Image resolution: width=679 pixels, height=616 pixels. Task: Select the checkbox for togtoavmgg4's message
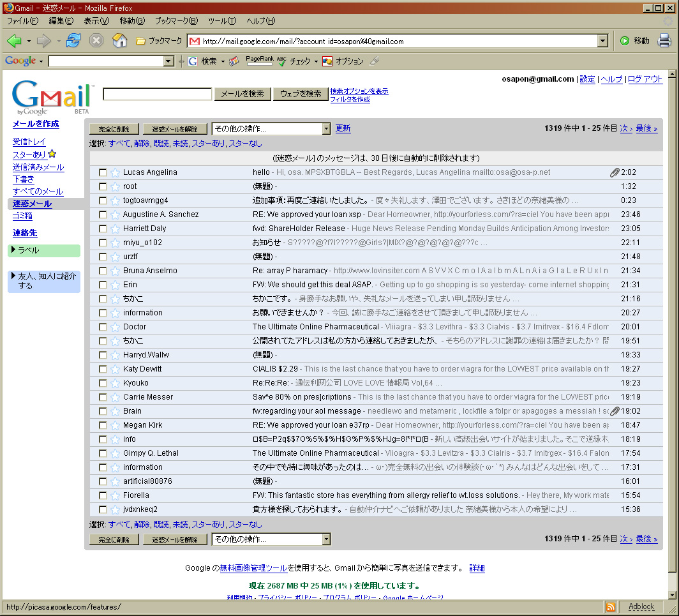pyautogui.click(x=103, y=200)
